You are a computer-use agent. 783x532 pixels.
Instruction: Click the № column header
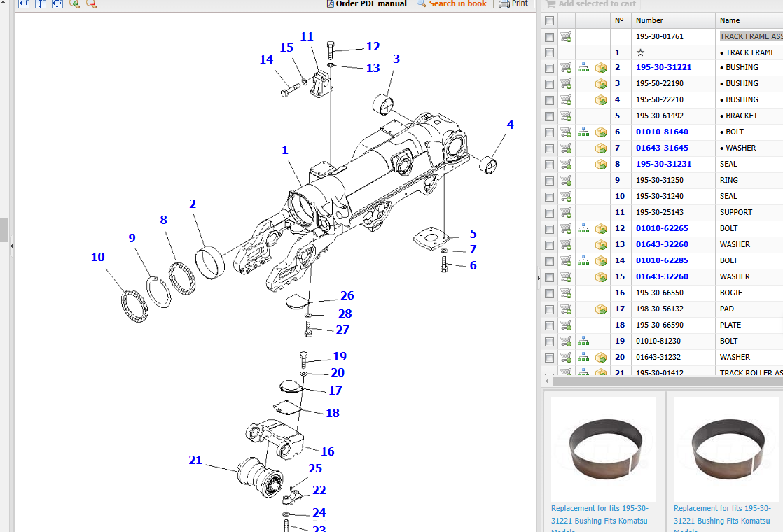[619, 20]
